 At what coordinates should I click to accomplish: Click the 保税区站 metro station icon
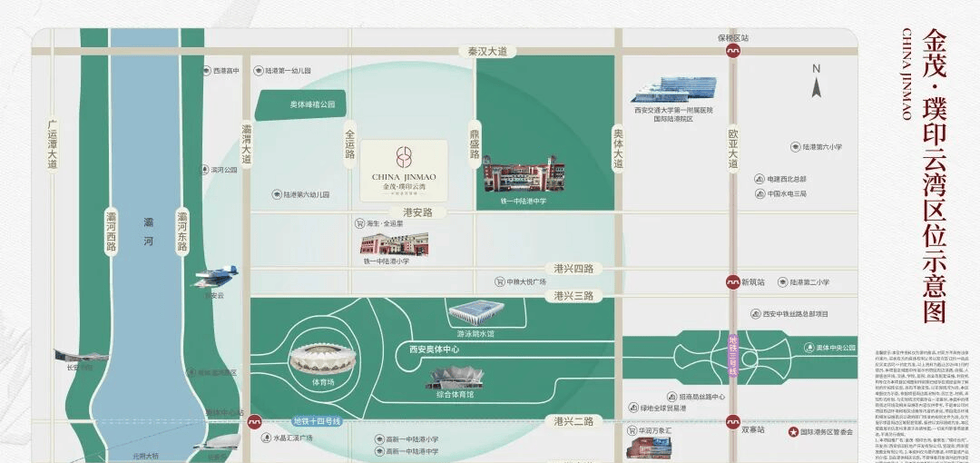point(732,52)
